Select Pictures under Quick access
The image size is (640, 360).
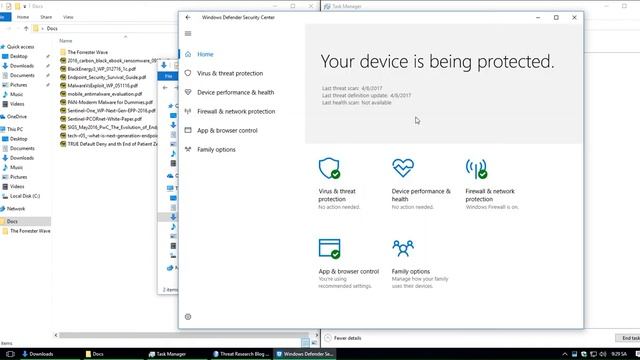pyautogui.click(x=19, y=85)
